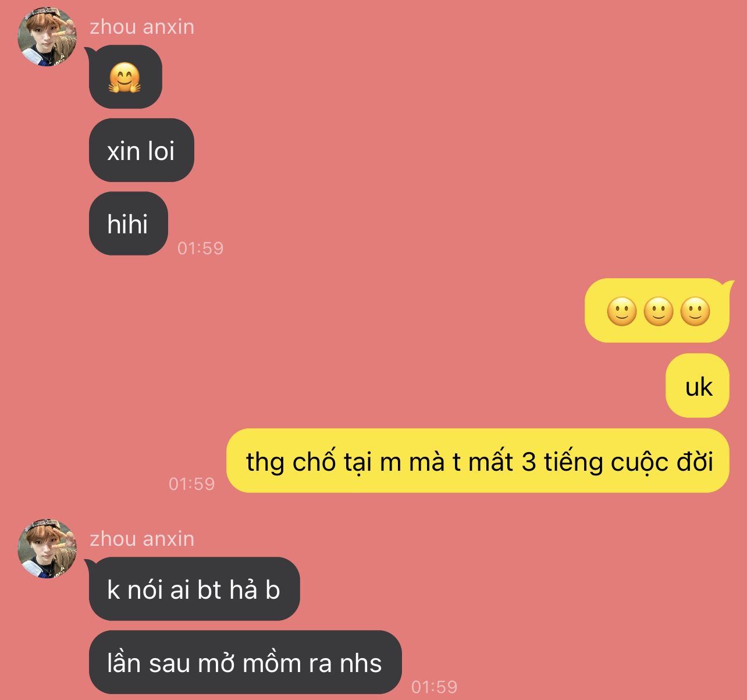Tap the 'xin loi' message bubble
This screenshot has height=700, width=747.
tap(141, 150)
